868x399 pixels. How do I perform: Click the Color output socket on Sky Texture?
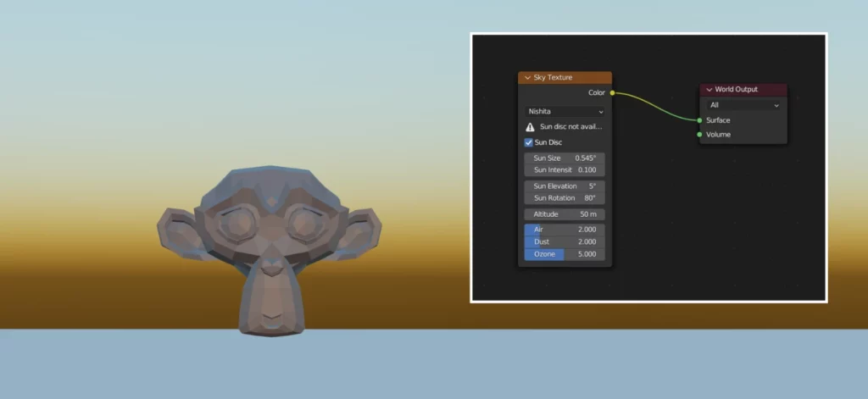[612, 93]
